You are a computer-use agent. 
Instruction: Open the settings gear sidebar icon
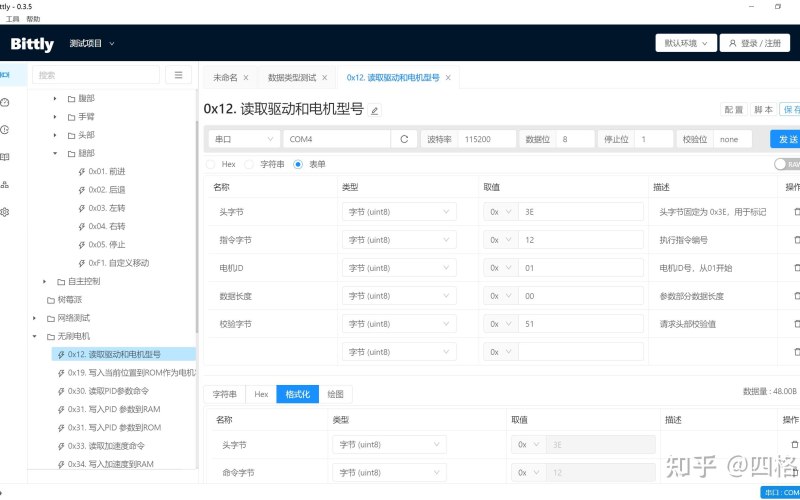[x=5, y=212]
